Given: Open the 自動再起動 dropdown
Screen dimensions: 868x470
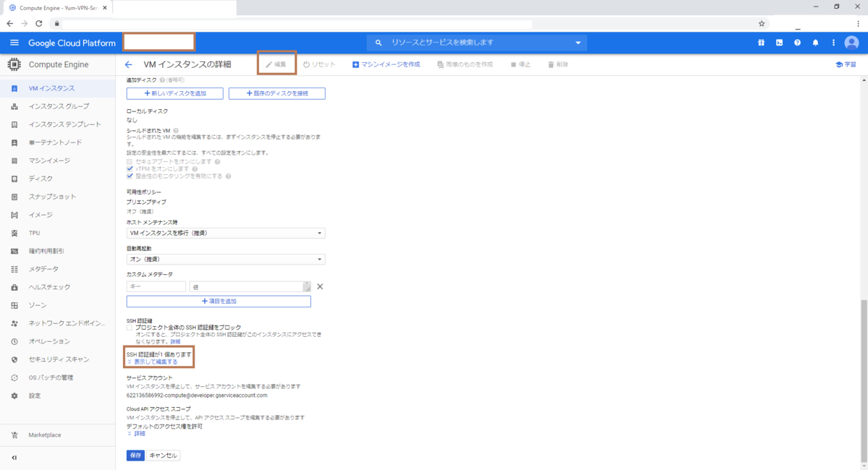Looking at the screenshot, I should point(224,259).
